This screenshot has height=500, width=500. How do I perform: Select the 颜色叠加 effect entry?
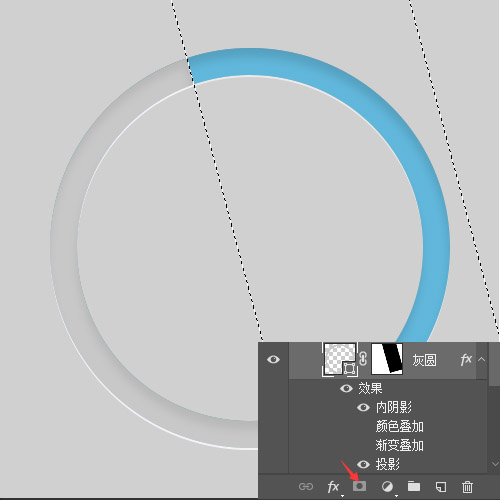pyautogui.click(x=399, y=426)
